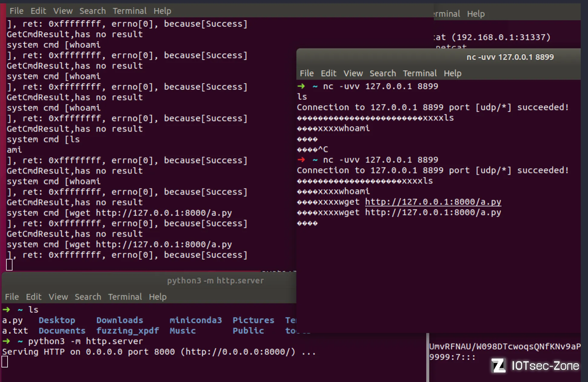Image resolution: width=588 pixels, height=382 pixels.
Task: Open File menu in python3 http.server window
Action: point(12,297)
